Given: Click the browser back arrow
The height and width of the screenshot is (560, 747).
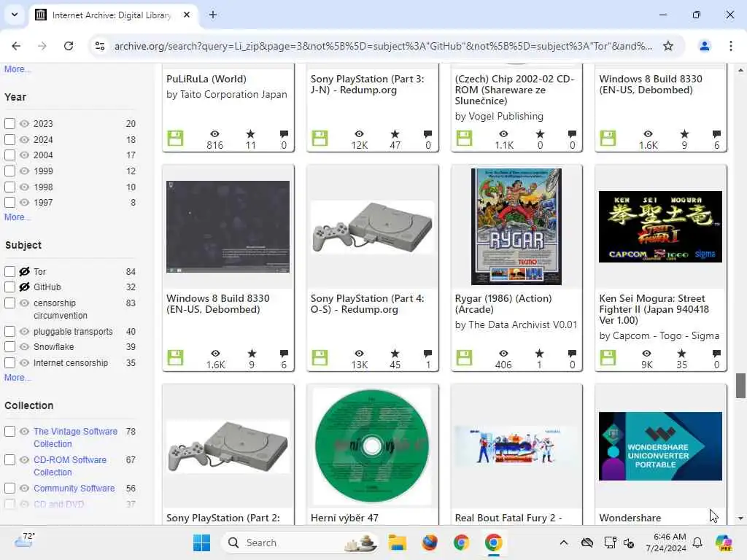Looking at the screenshot, I should point(16,46).
